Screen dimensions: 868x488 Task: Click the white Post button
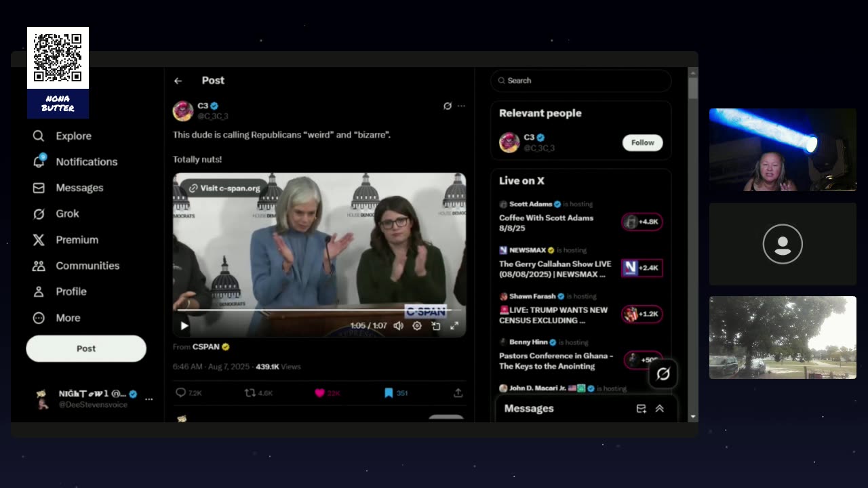point(86,348)
